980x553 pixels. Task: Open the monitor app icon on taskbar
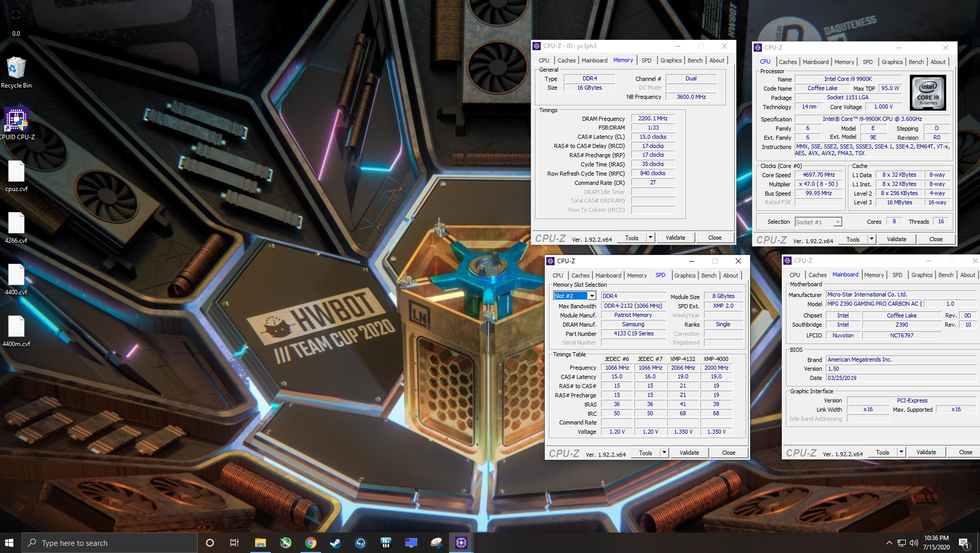pyautogui.click(x=411, y=543)
